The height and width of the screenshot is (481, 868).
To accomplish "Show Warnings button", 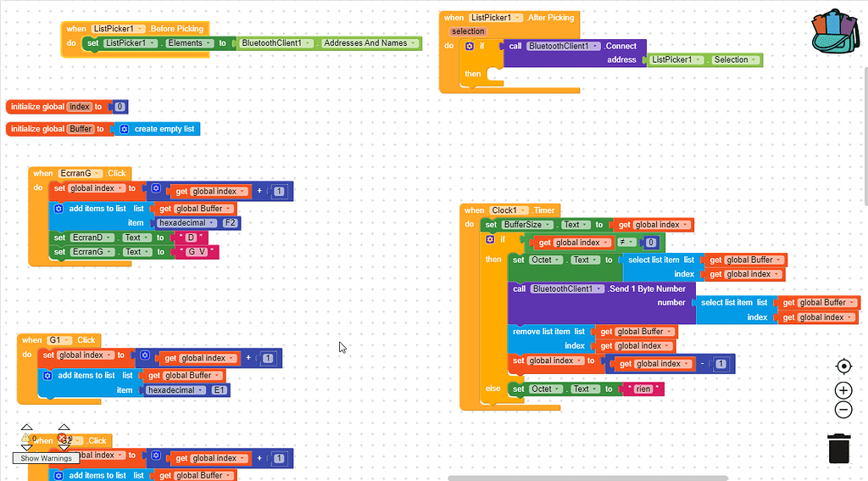I will [46, 458].
